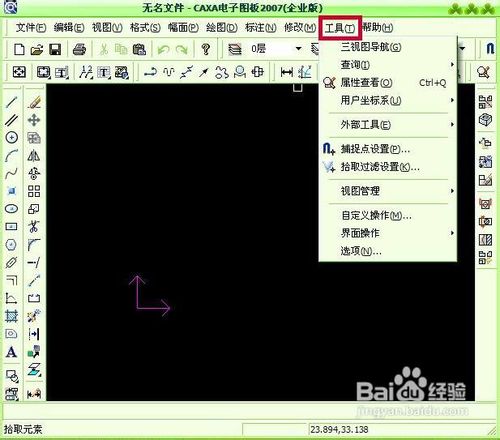Select the Ellipse drawing tool
The image size is (500, 440).
[x=12, y=209]
